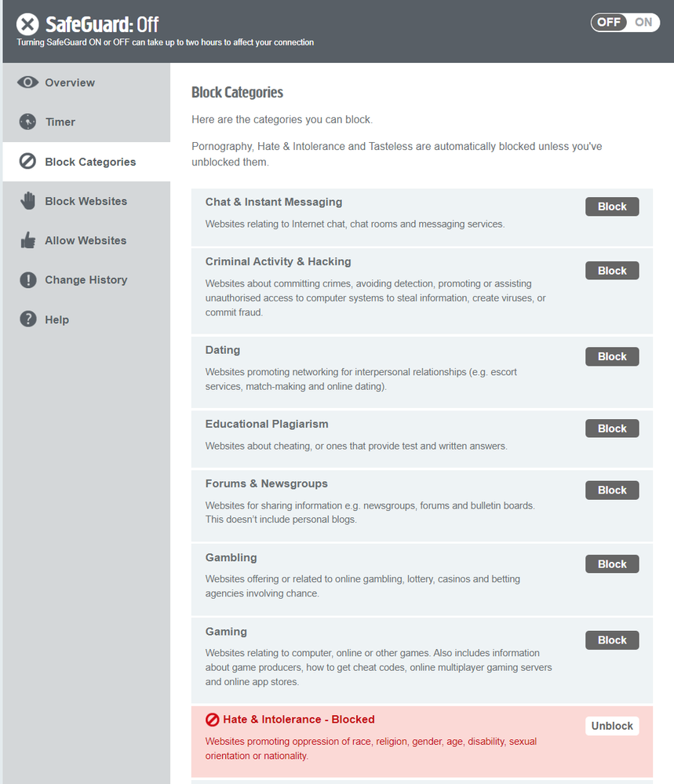Open the Allow Websites menu item

tap(86, 241)
